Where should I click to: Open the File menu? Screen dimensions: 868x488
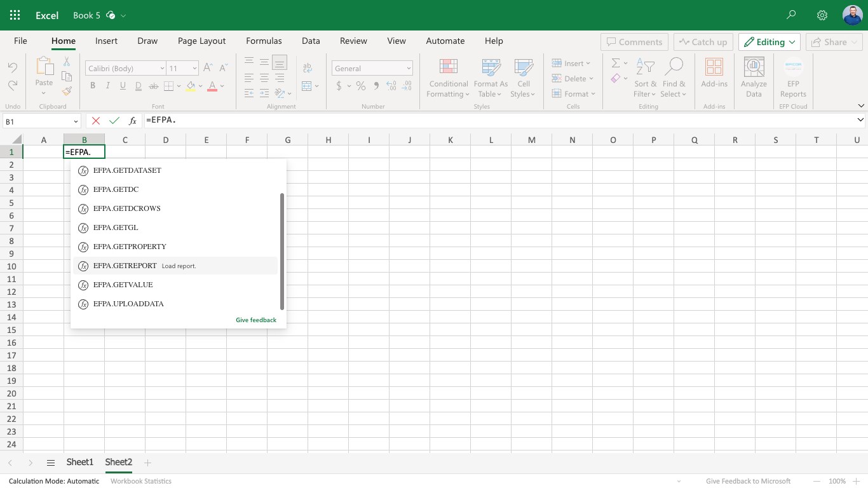click(x=20, y=41)
